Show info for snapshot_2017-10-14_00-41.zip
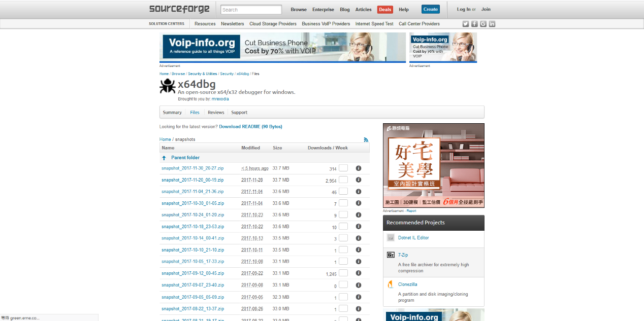 [359, 238]
